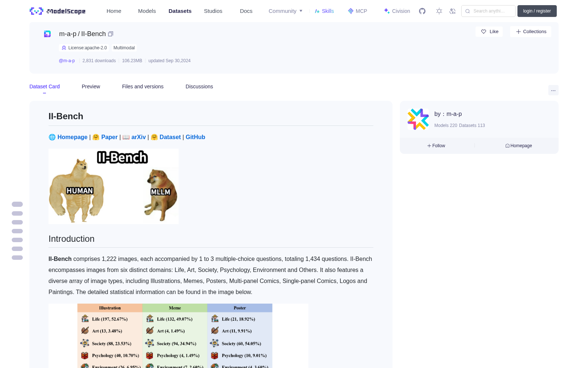
Task: Click "Datasets 113" in the author panel
Action: [472, 125]
